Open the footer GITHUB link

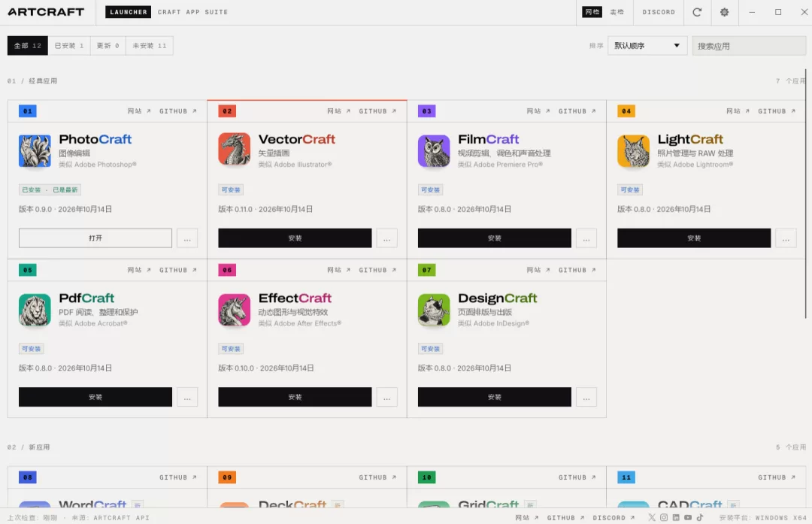pyautogui.click(x=565, y=517)
